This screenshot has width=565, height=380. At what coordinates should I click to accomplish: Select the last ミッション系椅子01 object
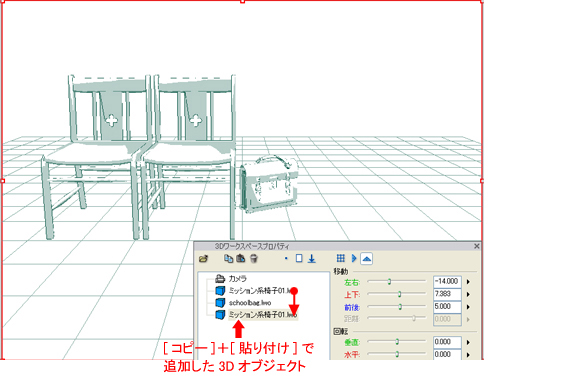coord(263,315)
